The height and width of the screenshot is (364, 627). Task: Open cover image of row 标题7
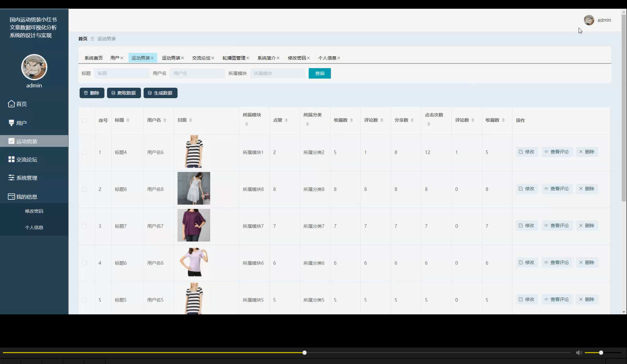coord(194,225)
